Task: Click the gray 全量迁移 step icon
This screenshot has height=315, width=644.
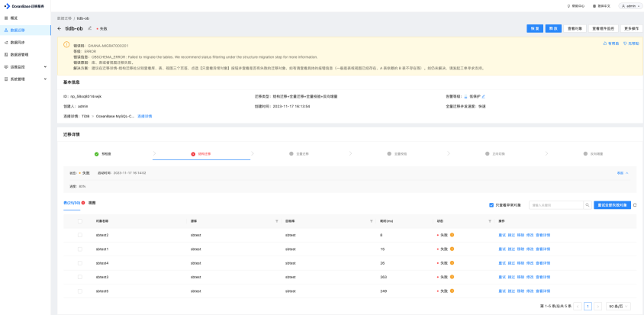Action: [x=291, y=153]
